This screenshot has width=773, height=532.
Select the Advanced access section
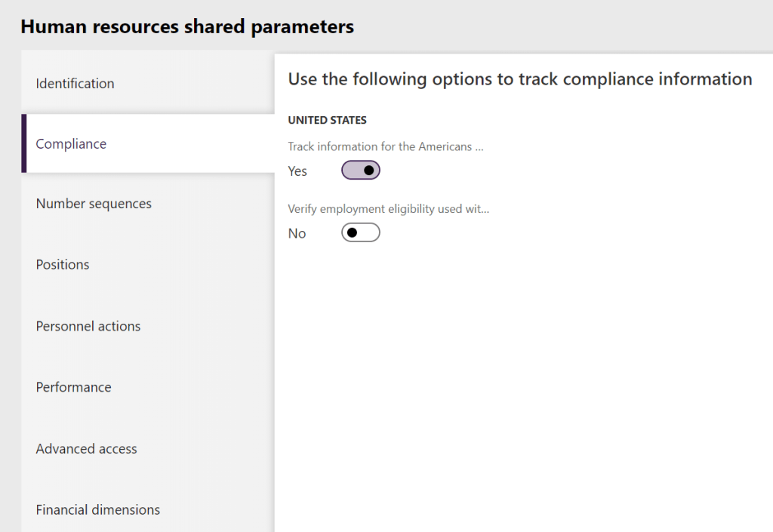tap(86, 448)
